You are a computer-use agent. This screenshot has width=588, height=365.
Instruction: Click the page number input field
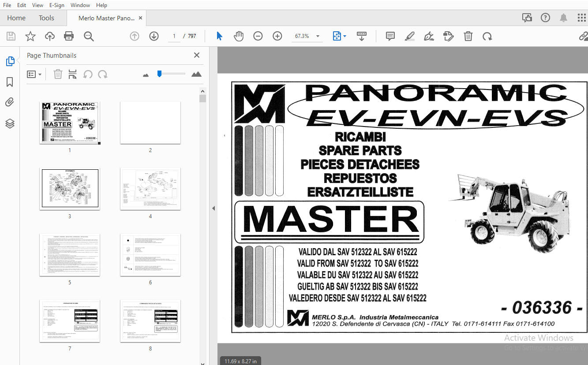[175, 36]
